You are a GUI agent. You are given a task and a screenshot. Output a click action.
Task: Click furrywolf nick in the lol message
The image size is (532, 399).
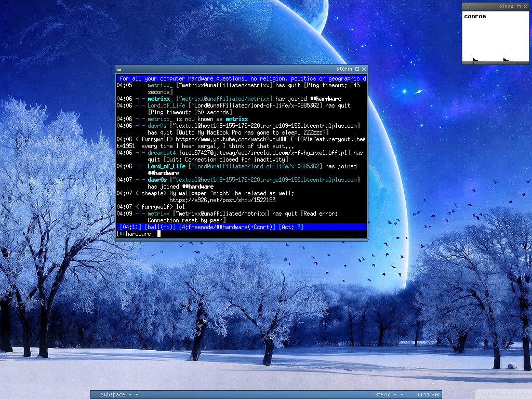tap(155, 207)
